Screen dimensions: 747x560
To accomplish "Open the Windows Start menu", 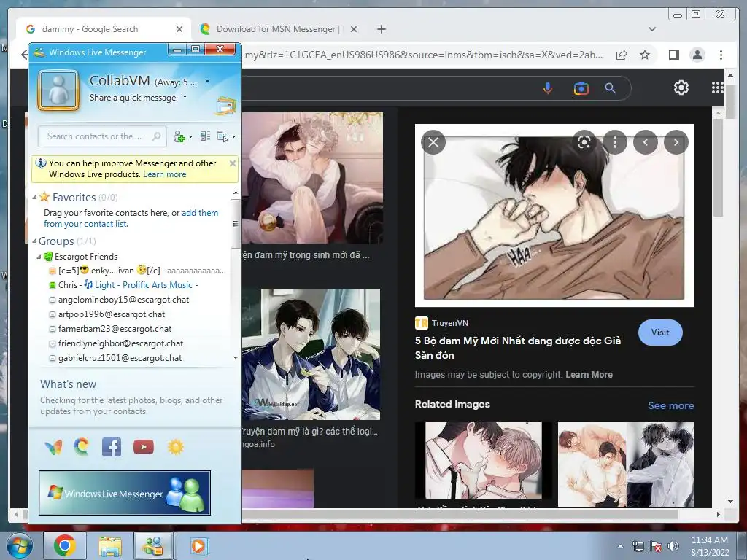I will 19,546.
